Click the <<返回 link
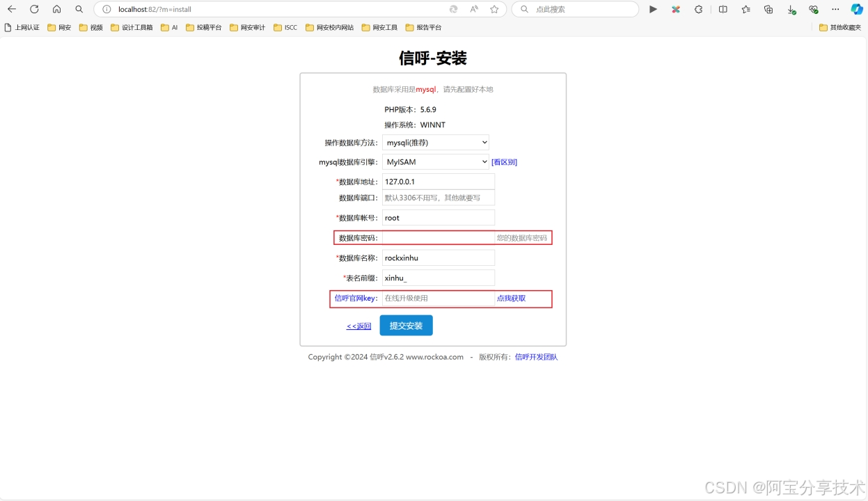Screen dimensions: 868x501 click(358, 326)
